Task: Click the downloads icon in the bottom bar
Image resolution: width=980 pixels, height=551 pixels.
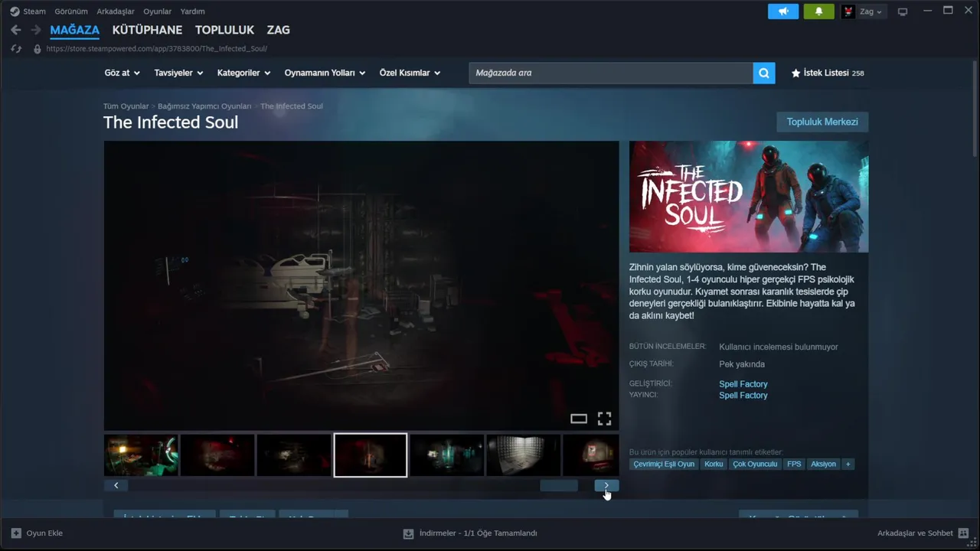Action: click(409, 533)
